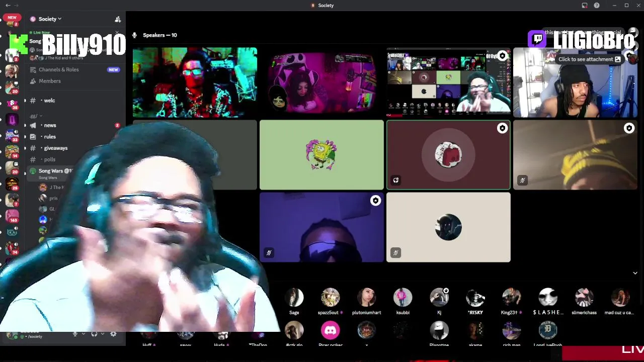Image resolution: width=644 pixels, height=362 pixels.
Task: Click moderator star on purple-lit tile
Action: [x=375, y=201]
